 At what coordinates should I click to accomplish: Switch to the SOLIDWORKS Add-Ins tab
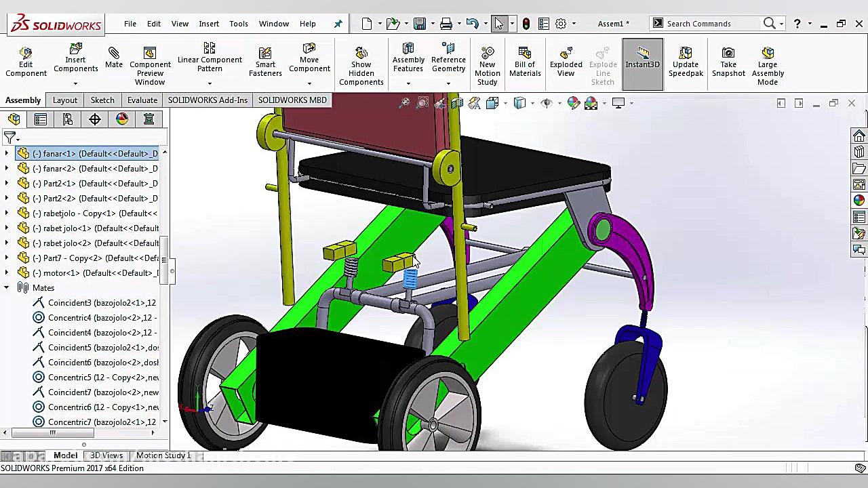coord(208,100)
